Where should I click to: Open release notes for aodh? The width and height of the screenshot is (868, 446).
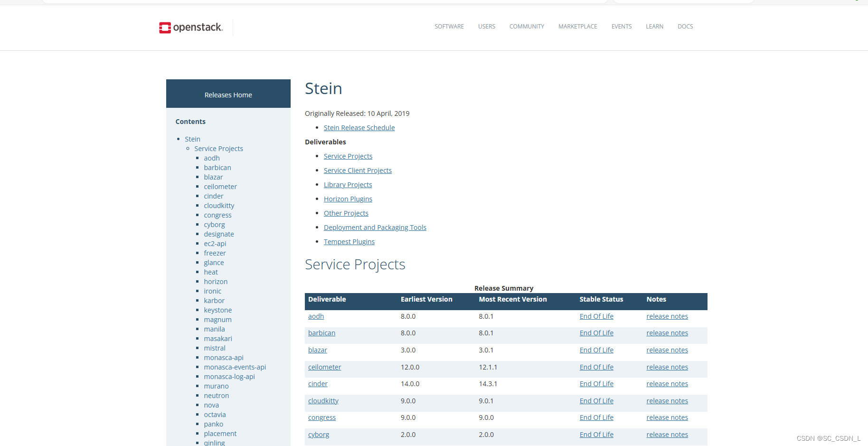click(x=667, y=316)
